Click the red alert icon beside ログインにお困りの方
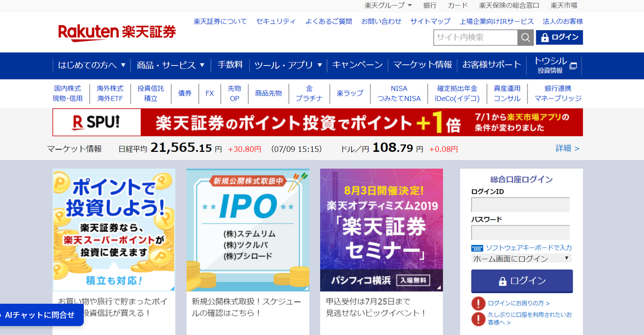Image resolution: width=644 pixels, height=335 pixels. click(478, 303)
